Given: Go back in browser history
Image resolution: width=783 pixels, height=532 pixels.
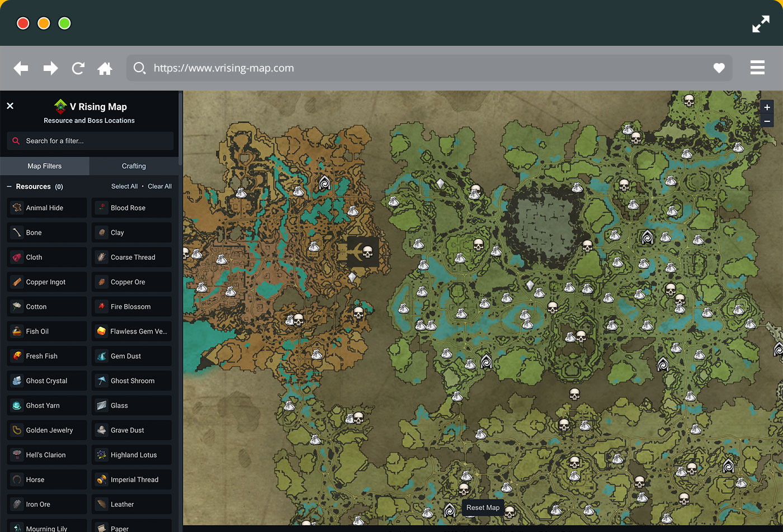Looking at the screenshot, I should (21, 68).
